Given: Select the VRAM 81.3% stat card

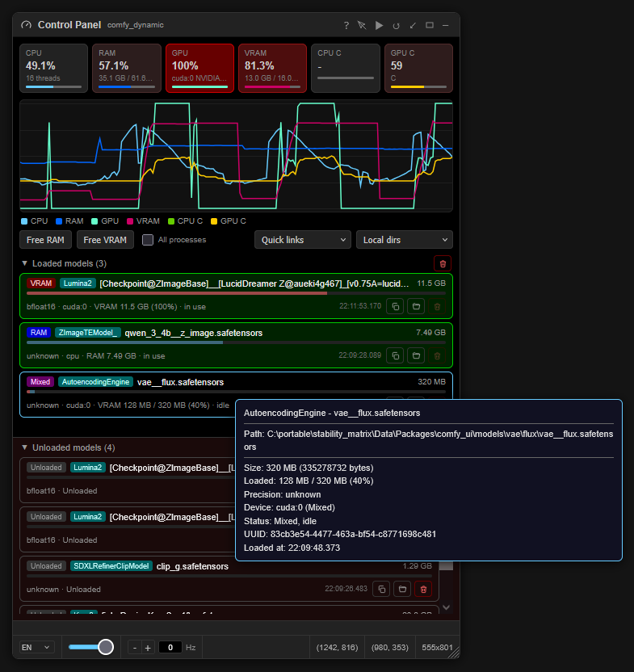Looking at the screenshot, I should (273, 68).
